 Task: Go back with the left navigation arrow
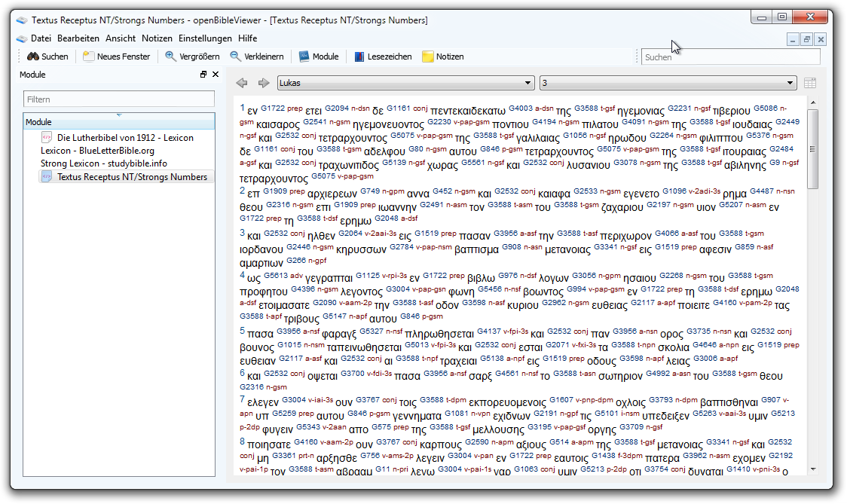pyautogui.click(x=242, y=83)
